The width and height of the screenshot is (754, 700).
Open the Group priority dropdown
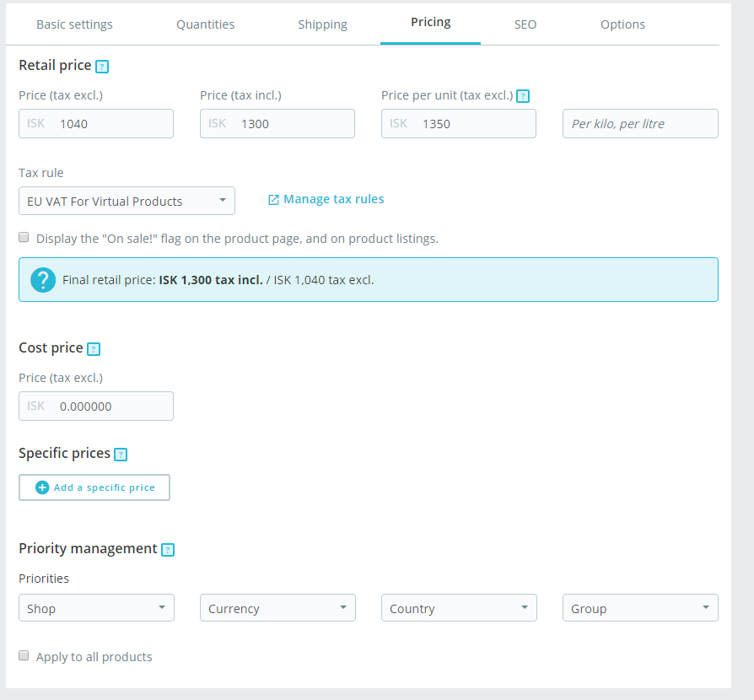coord(640,608)
